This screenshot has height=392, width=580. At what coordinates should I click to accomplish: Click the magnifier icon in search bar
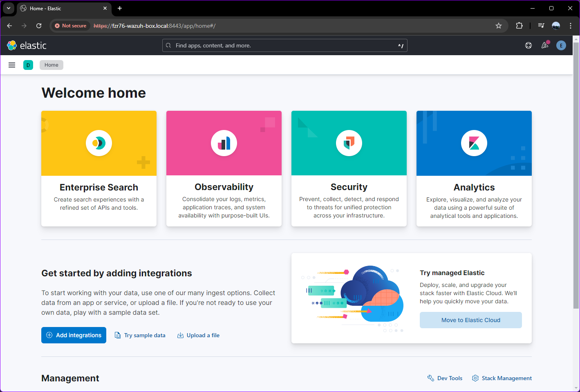click(x=168, y=45)
